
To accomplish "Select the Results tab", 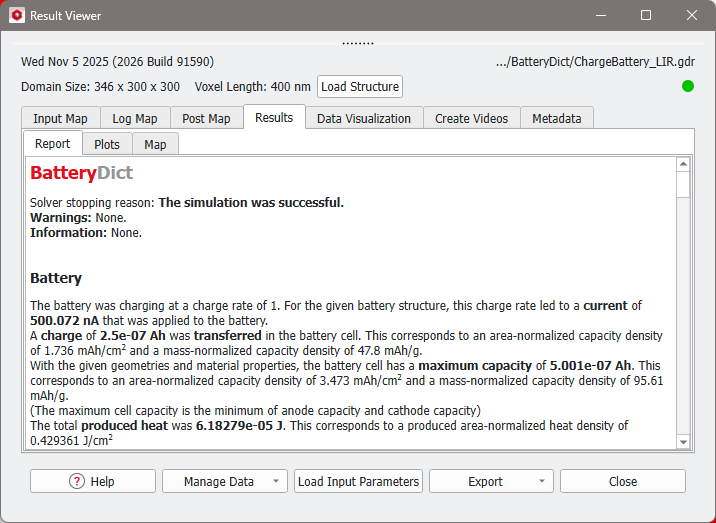I will tap(274, 117).
